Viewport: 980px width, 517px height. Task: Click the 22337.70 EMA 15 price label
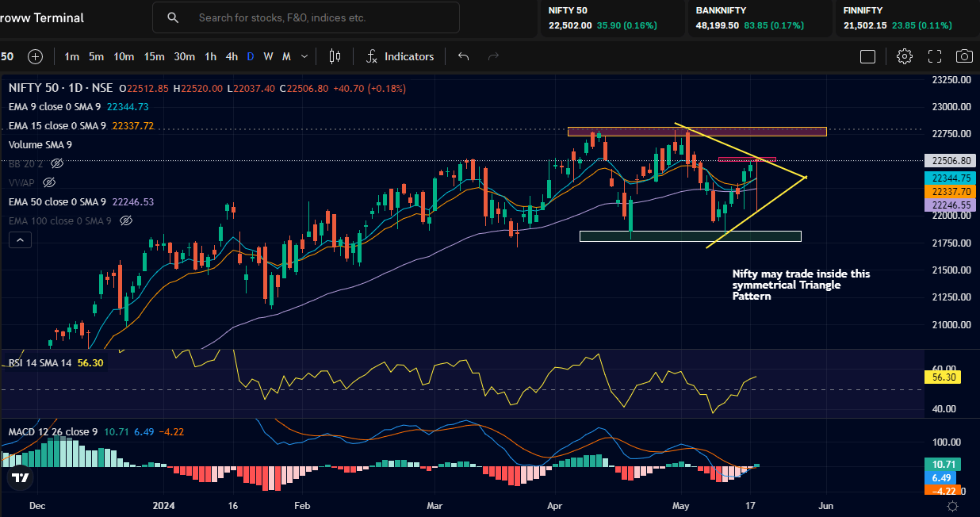[948, 191]
